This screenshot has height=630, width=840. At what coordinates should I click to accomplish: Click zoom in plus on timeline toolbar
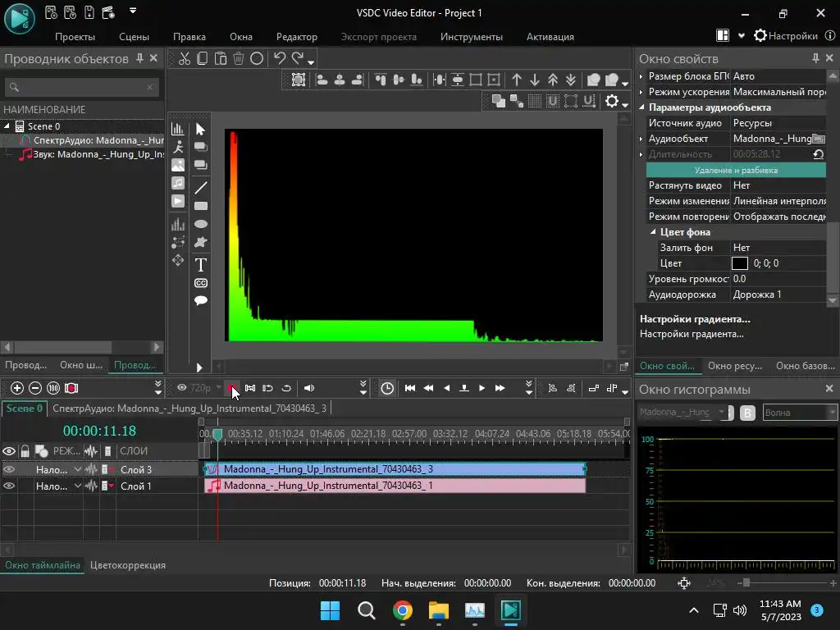[x=17, y=388]
